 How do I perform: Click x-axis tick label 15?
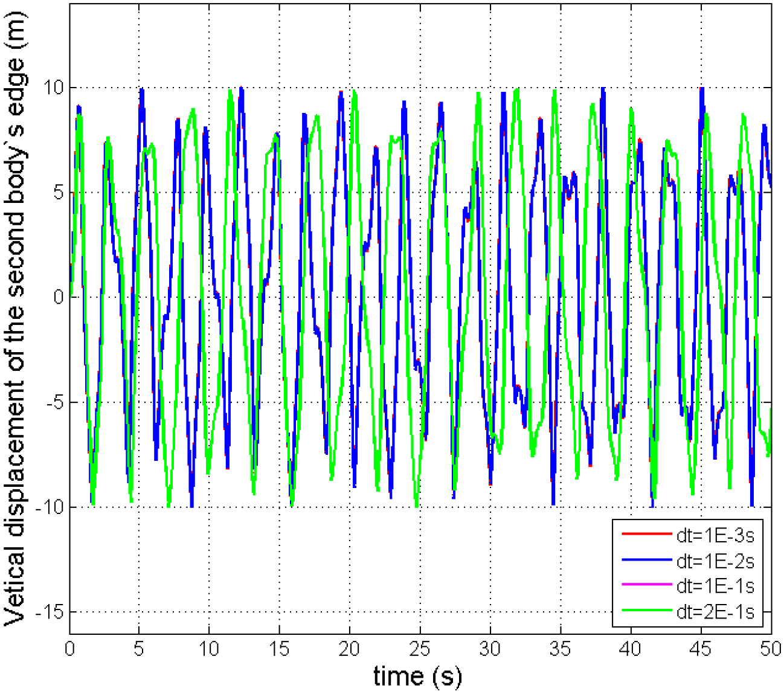[279, 649]
